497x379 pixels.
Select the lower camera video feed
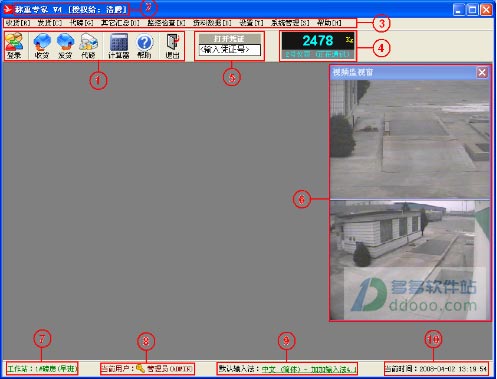click(410, 260)
